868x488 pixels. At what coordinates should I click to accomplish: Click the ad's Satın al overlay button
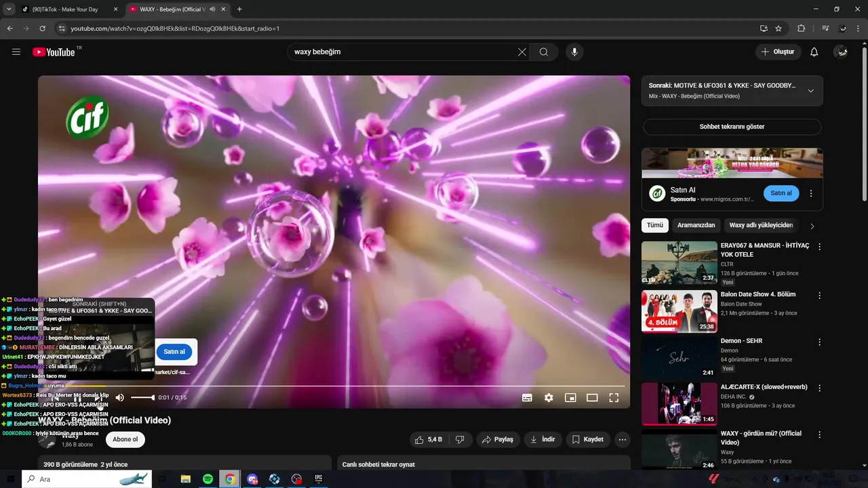[x=174, y=352]
